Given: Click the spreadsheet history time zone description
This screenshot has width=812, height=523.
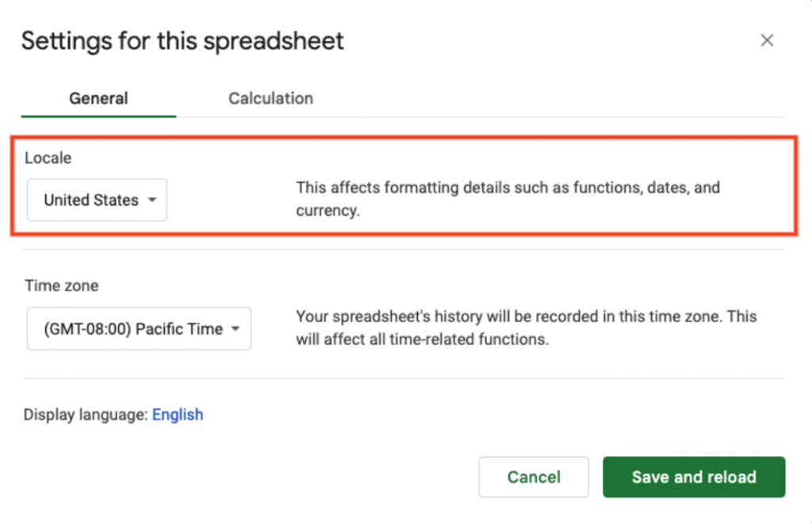Looking at the screenshot, I should (527, 328).
